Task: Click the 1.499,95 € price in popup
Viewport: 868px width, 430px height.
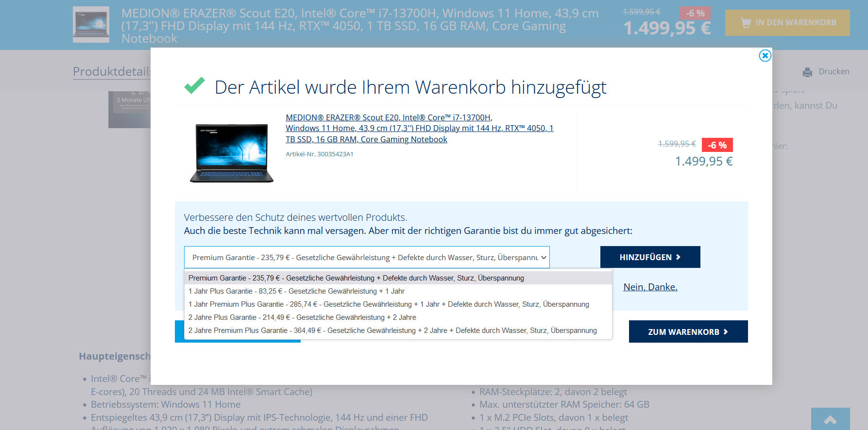Action: click(704, 161)
